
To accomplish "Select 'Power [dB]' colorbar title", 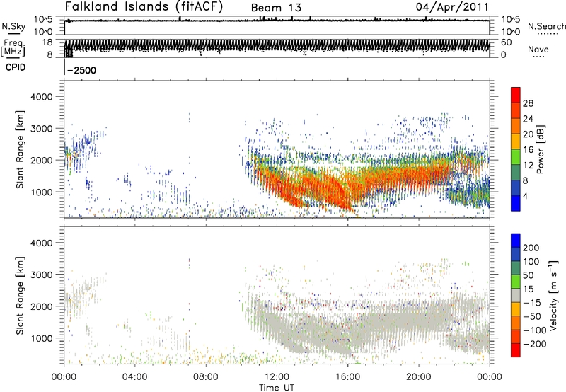I will pos(540,149).
